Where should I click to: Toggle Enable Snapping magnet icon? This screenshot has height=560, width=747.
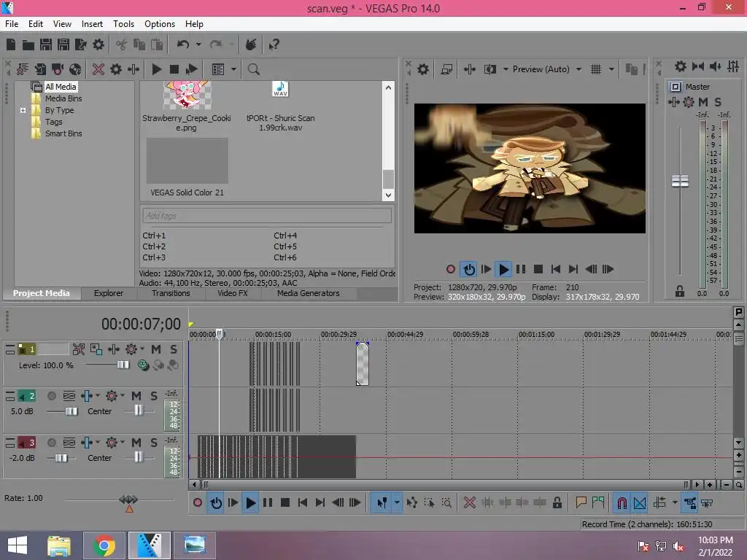(x=622, y=503)
